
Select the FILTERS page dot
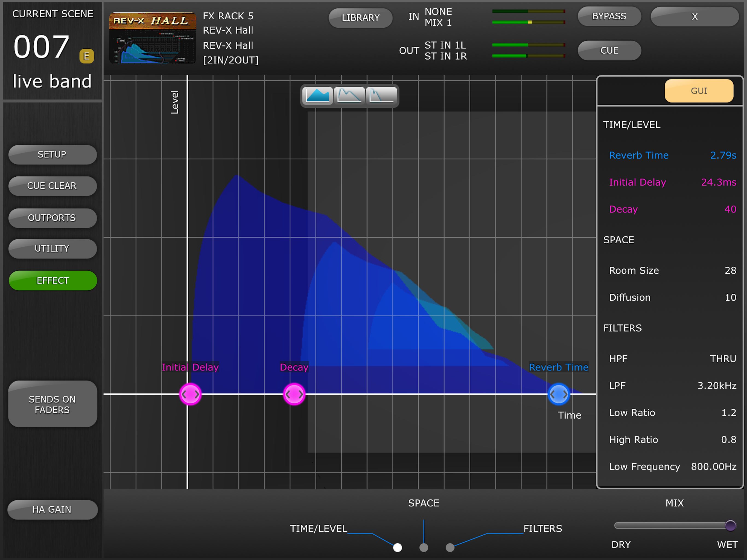tap(450, 547)
